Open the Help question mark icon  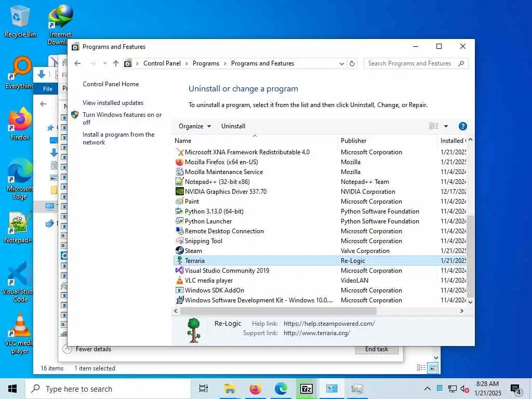coord(462,126)
